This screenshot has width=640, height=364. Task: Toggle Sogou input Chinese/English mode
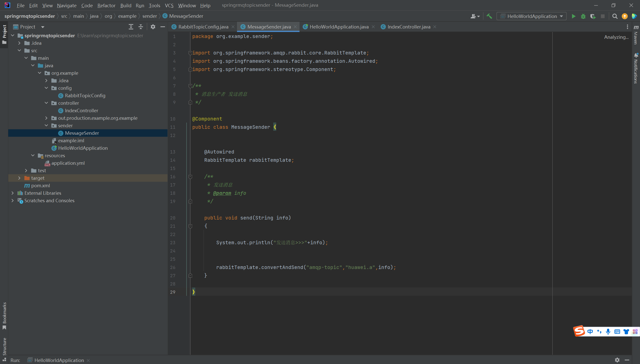(590, 331)
